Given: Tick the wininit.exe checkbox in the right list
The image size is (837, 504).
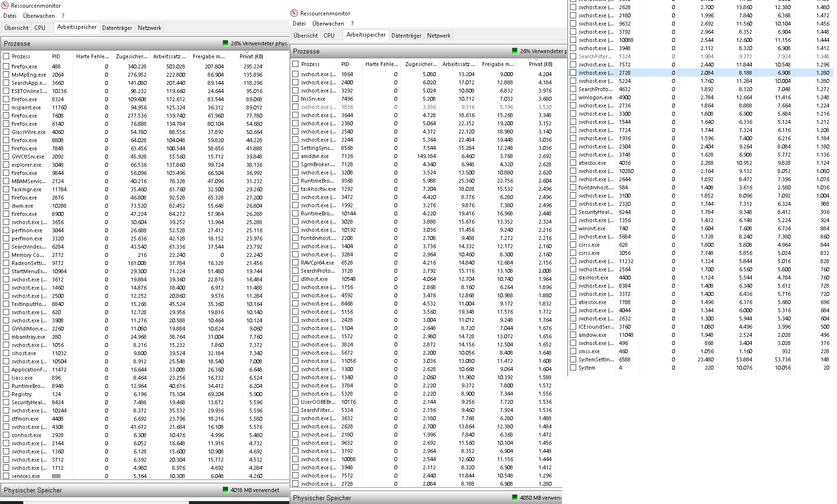Looking at the screenshot, I should (x=573, y=228).
